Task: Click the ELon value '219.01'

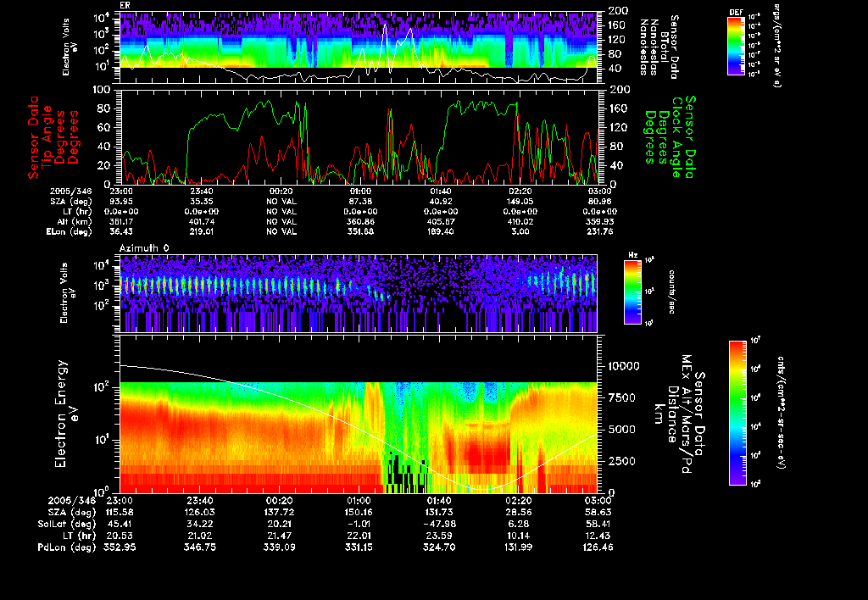Action: click(x=202, y=232)
